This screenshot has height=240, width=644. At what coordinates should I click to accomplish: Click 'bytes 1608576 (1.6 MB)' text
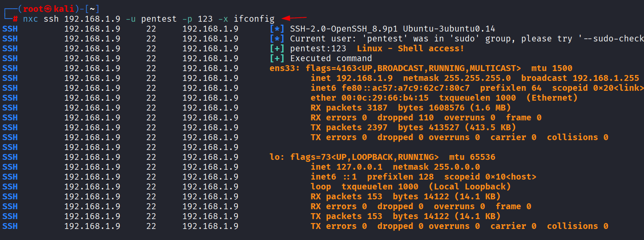point(454,108)
